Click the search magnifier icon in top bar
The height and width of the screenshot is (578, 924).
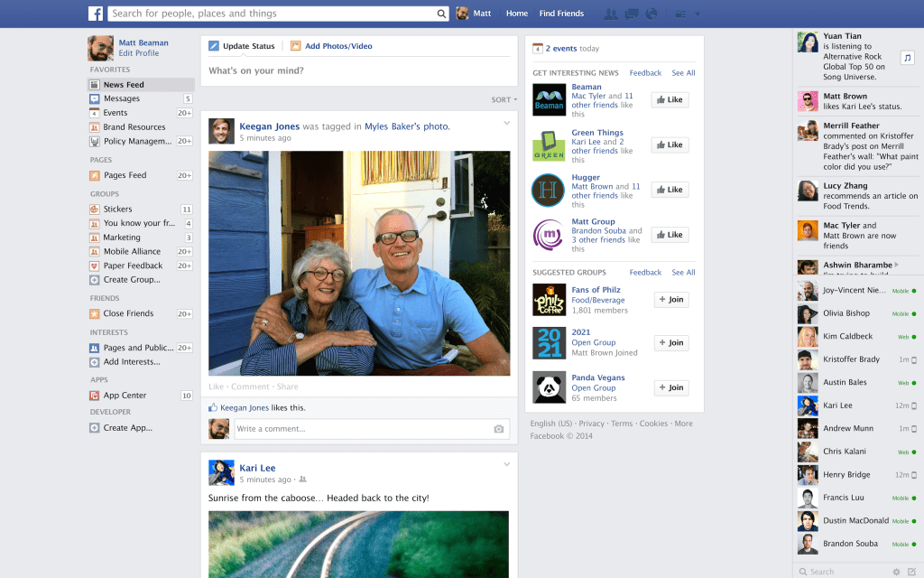(x=441, y=14)
